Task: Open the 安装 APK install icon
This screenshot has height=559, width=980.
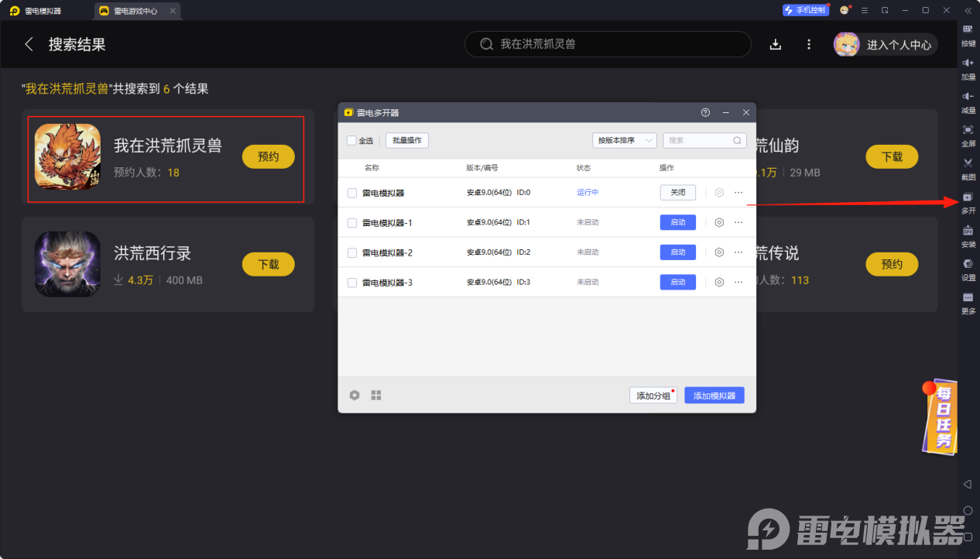Action: 968,235
